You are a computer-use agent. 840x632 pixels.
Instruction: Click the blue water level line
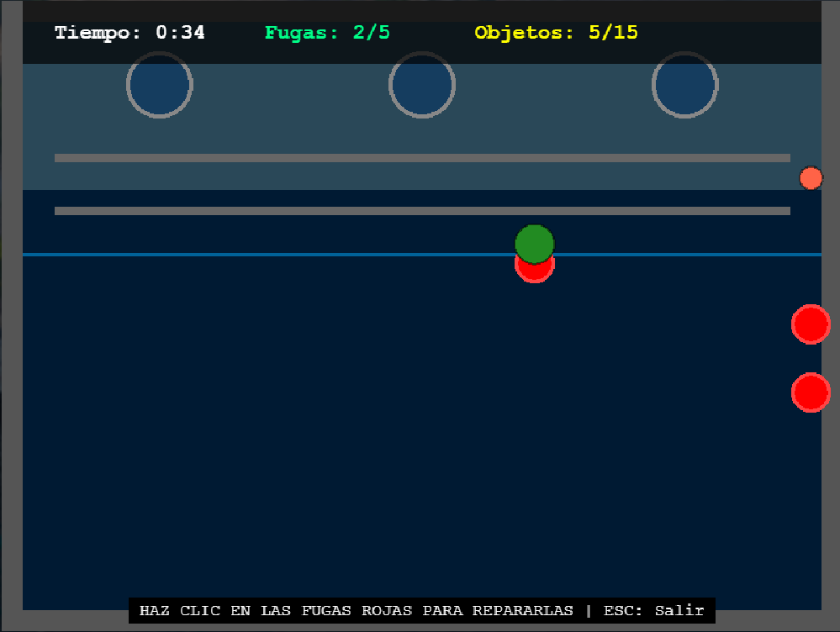coord(252,254)
